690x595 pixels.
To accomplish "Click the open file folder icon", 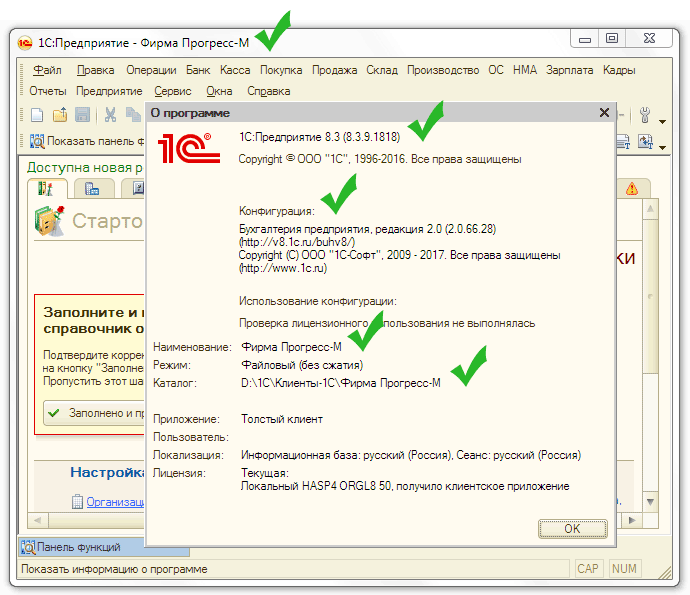I will (x=60, y=115).
